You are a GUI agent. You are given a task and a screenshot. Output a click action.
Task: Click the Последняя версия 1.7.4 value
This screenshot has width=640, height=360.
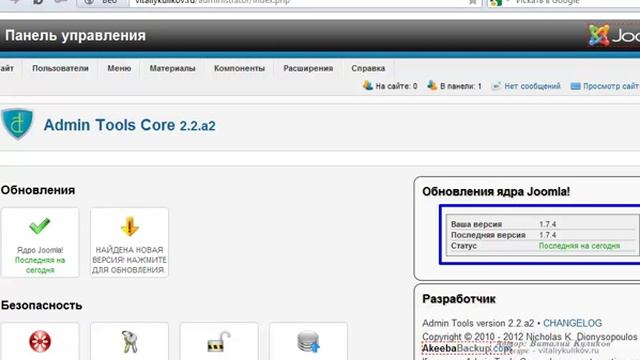tap(547, 235)
